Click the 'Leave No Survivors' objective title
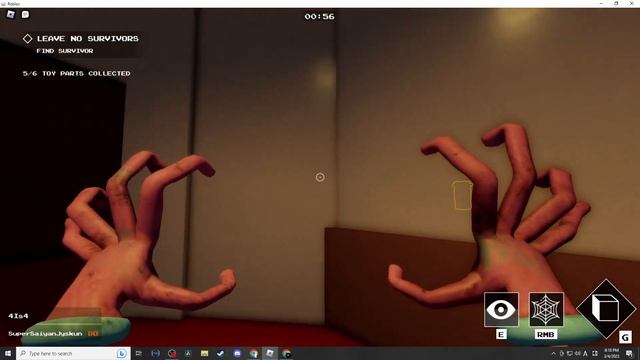Image resolution: width=640 pixels, height=360 pixels. pyautogui.click(x=88, y=39)
